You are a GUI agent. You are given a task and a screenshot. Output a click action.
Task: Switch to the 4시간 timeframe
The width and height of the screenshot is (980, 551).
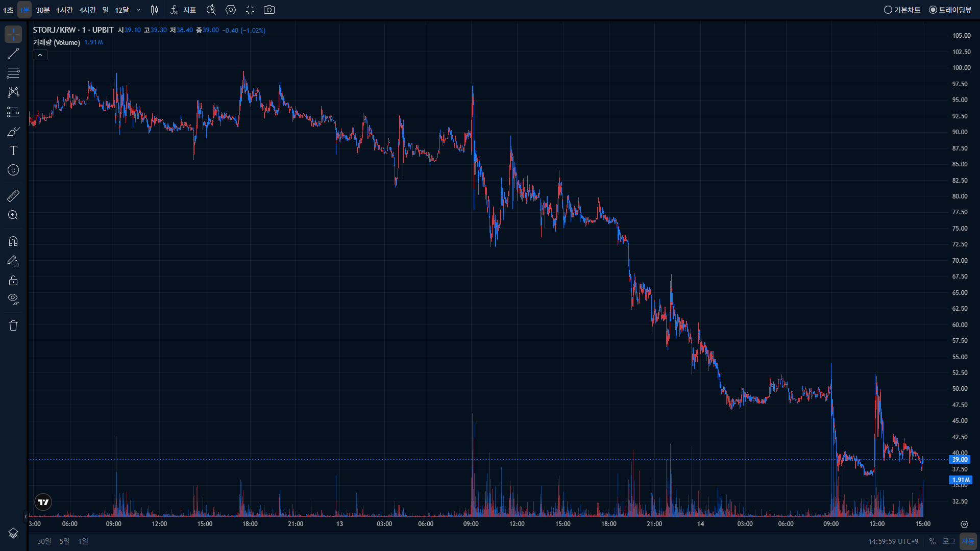pos(87,10)
